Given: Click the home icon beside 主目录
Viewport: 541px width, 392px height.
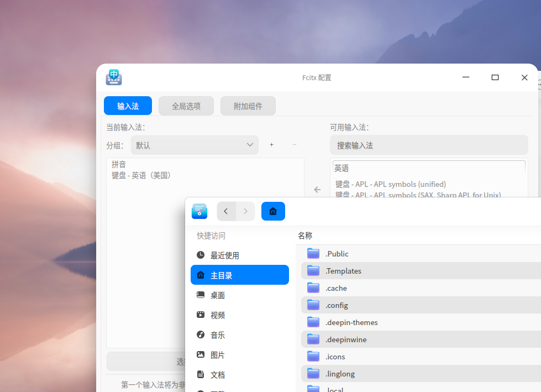Looking at the screenshot, I should click(201, 275).
